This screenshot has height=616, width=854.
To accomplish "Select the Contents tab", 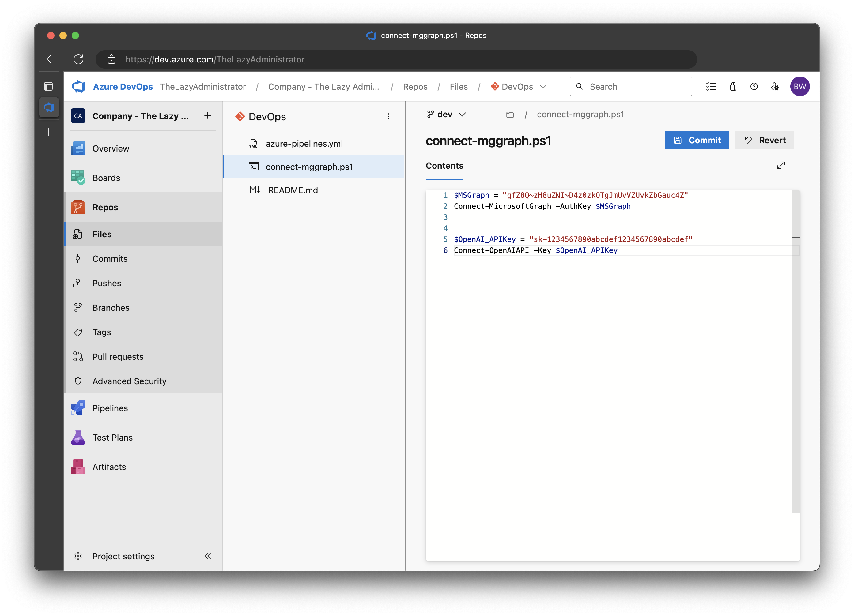I will (444, 166).
